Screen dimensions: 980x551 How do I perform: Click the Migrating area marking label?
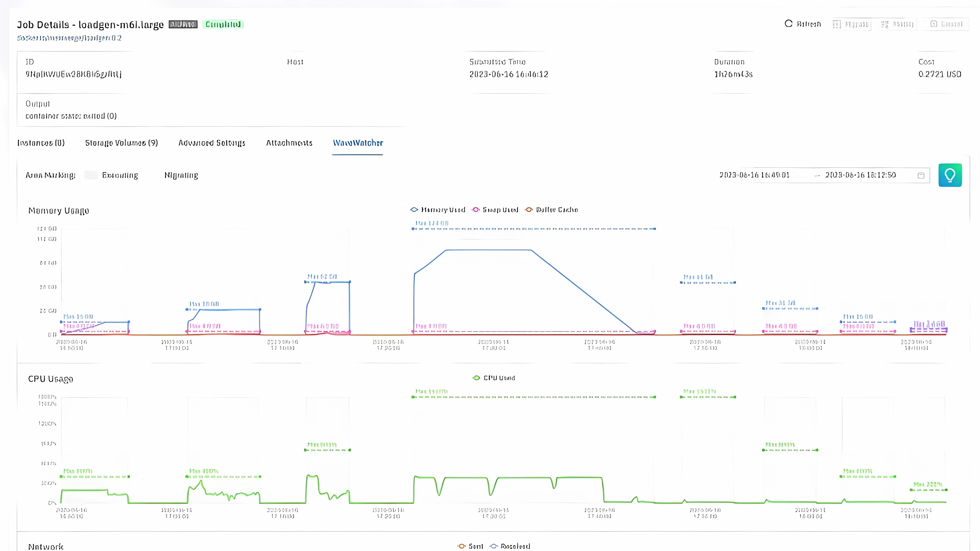[x=181, y=175]
